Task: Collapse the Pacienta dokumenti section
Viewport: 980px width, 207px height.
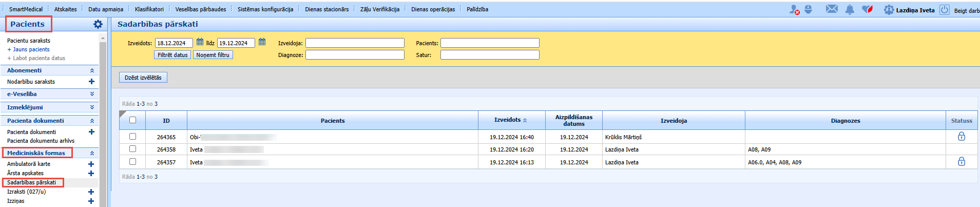Action: click(x=92, y=121)
